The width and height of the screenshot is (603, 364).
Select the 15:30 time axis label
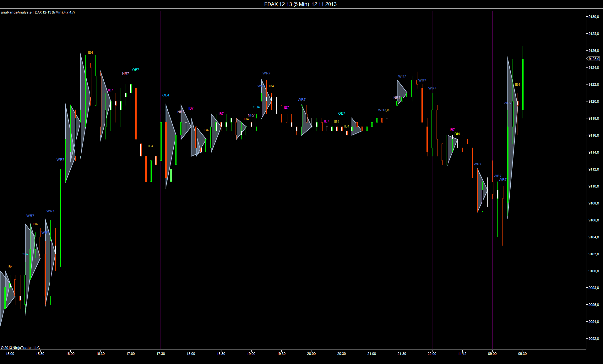(40, 354)
